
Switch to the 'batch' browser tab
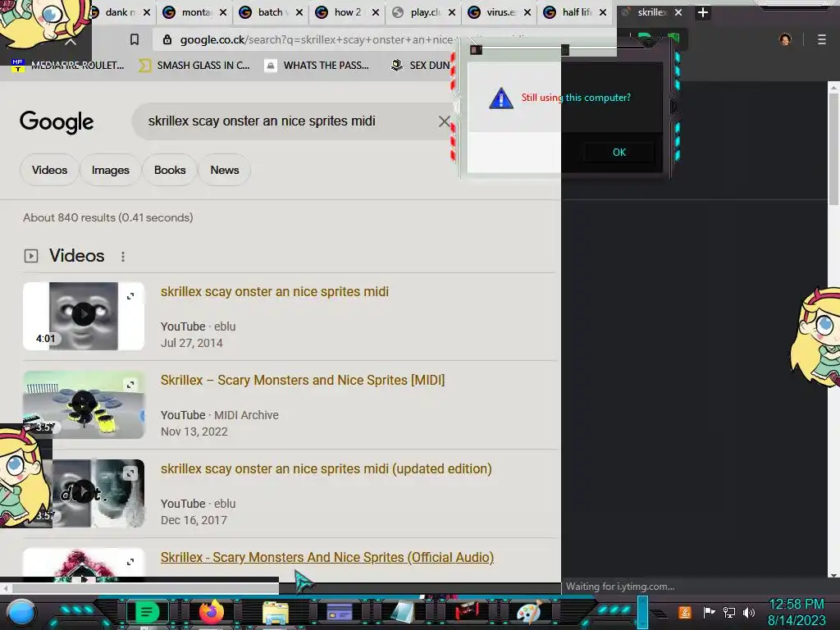click(x=270, y=12)
